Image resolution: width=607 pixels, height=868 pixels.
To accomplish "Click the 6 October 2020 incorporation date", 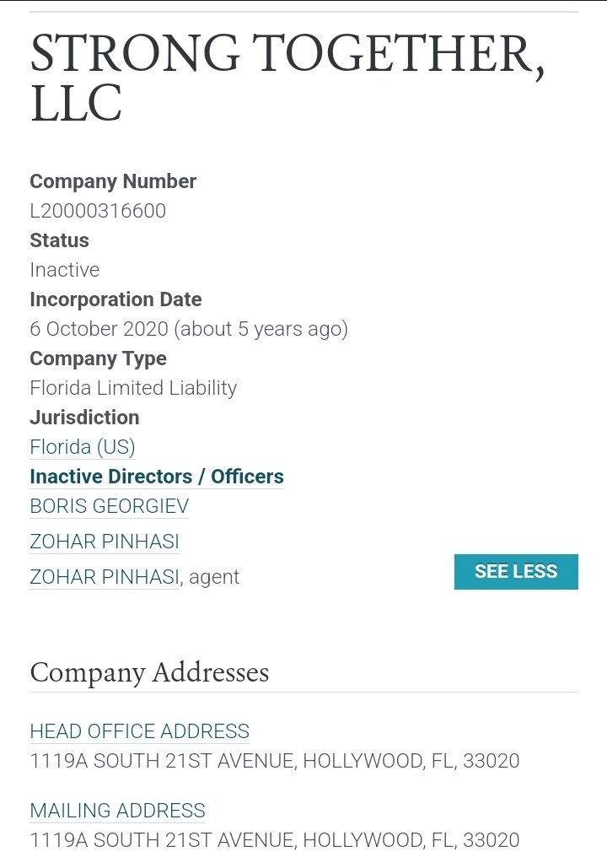I will pyautogui.click(x=189, y=329).
